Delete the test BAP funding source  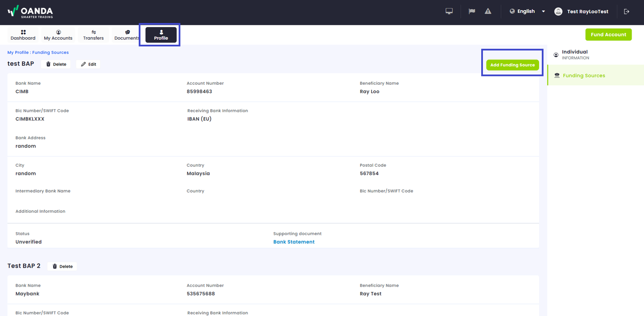point(56,64)
